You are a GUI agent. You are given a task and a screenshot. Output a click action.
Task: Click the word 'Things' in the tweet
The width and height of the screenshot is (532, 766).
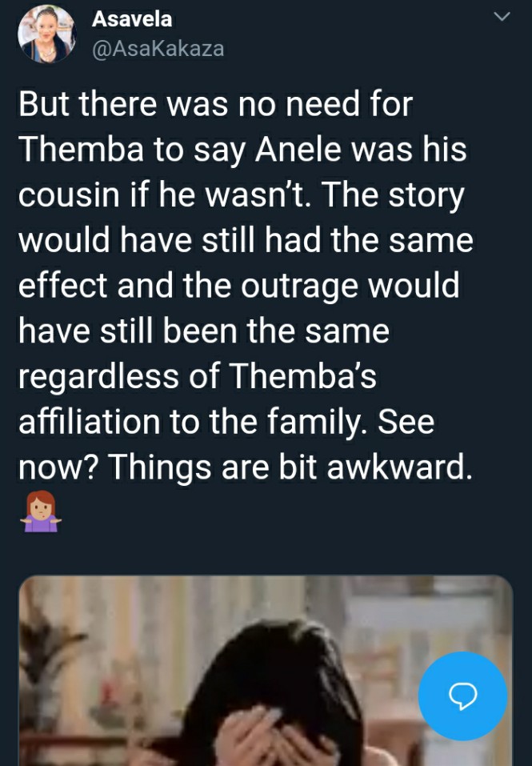159,467
